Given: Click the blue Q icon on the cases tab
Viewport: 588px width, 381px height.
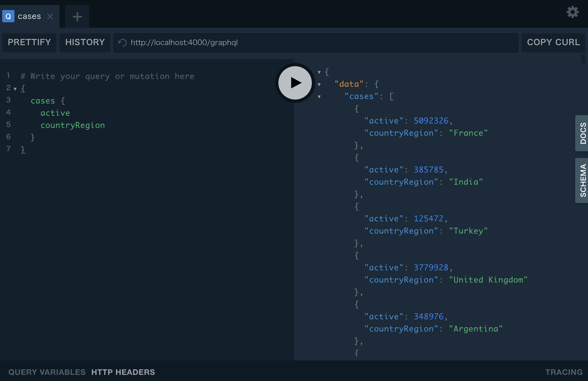Looking at the screenshot, I should coord(8,16).
